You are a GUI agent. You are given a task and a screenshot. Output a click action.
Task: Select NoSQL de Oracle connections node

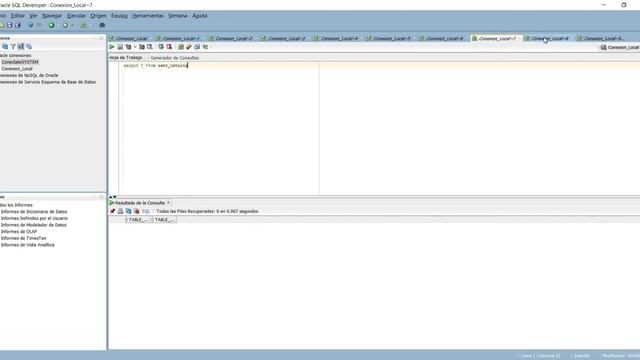coord(29,76)
